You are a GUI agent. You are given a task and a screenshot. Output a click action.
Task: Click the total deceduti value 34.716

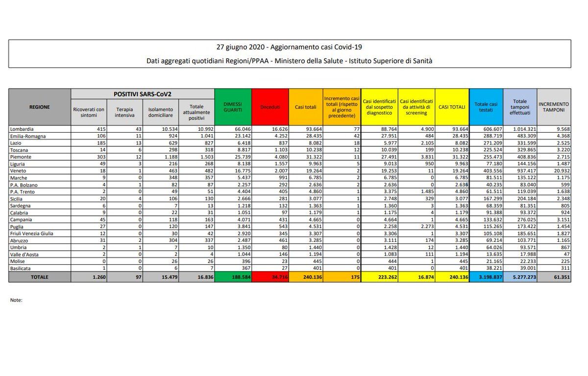coord(270,277)
